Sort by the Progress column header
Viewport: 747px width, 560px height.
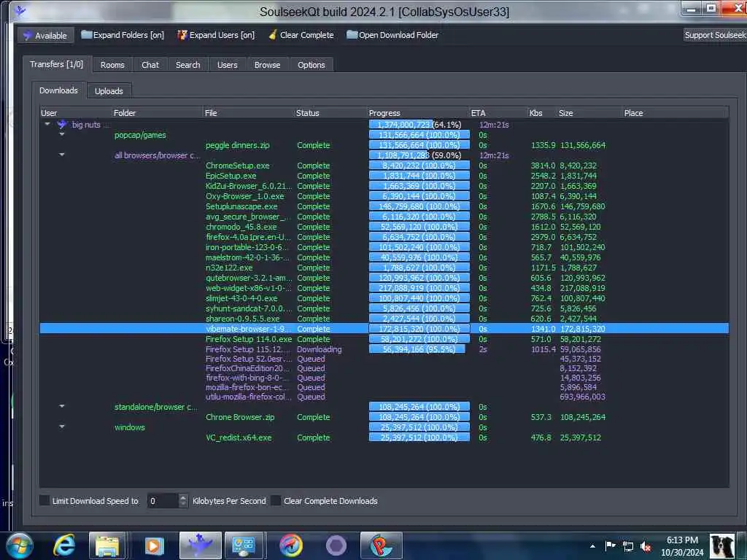tap(419, 113)
